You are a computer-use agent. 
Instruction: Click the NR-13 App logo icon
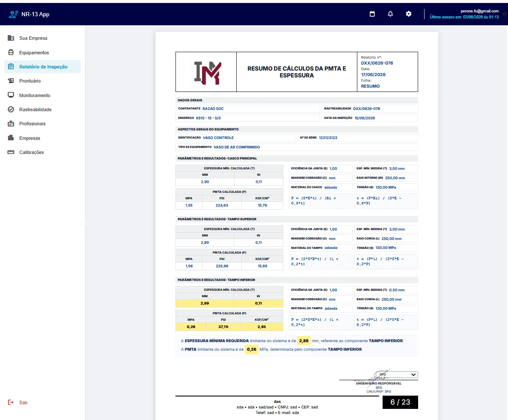click(13, 14)
